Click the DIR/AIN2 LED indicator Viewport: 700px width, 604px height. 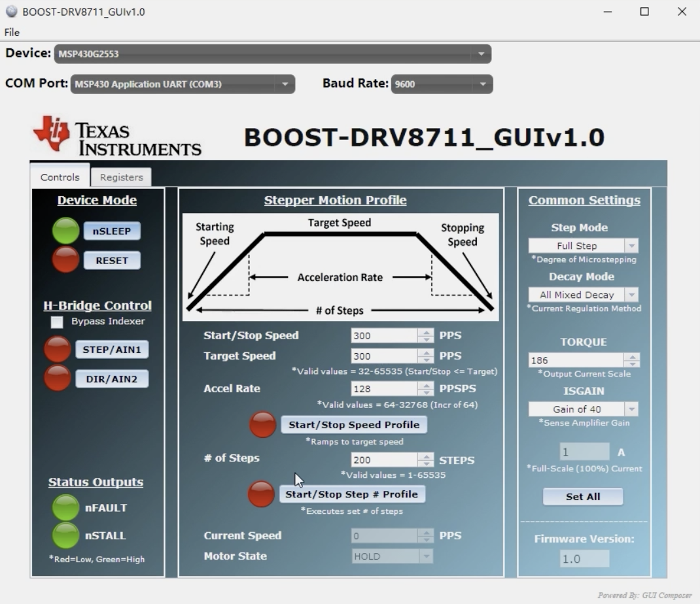[x=57, y=378]
